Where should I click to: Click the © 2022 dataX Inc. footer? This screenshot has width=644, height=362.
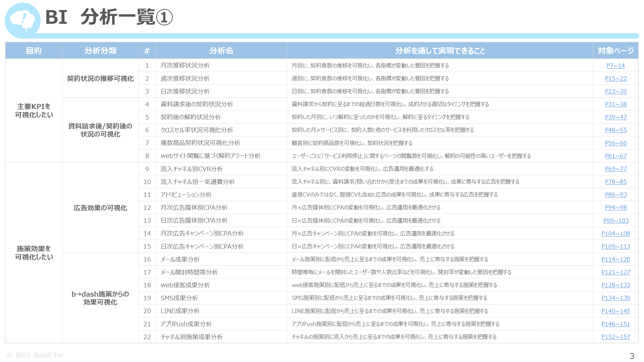click(x=36, y=355)
